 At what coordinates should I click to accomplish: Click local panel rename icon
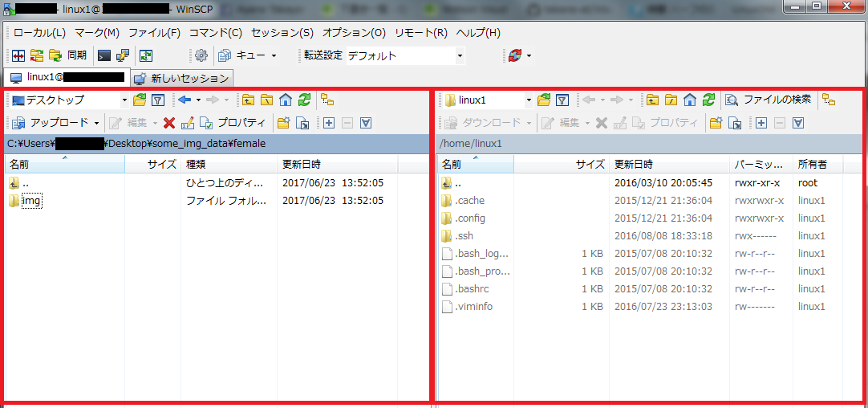pyautogui.click(x=189, y=123)
